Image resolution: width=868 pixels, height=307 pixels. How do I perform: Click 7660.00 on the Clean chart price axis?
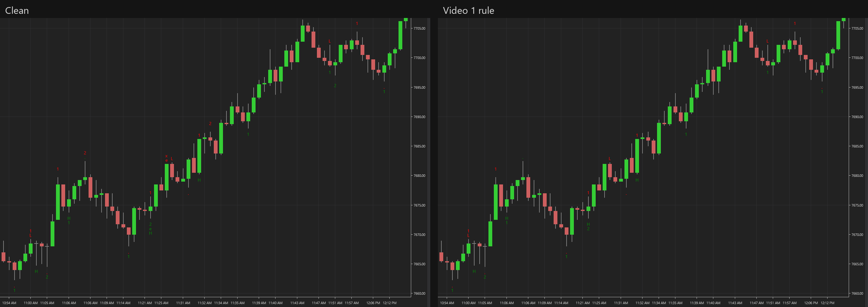tap(419, 294)
